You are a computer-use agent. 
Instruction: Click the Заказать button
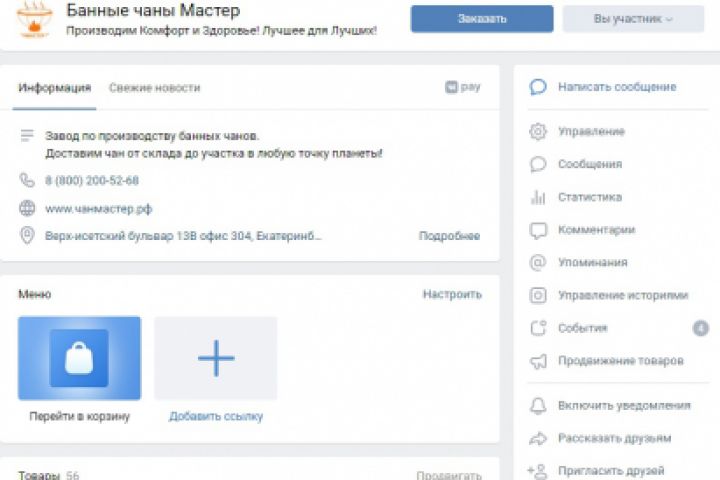pos(482,19)
